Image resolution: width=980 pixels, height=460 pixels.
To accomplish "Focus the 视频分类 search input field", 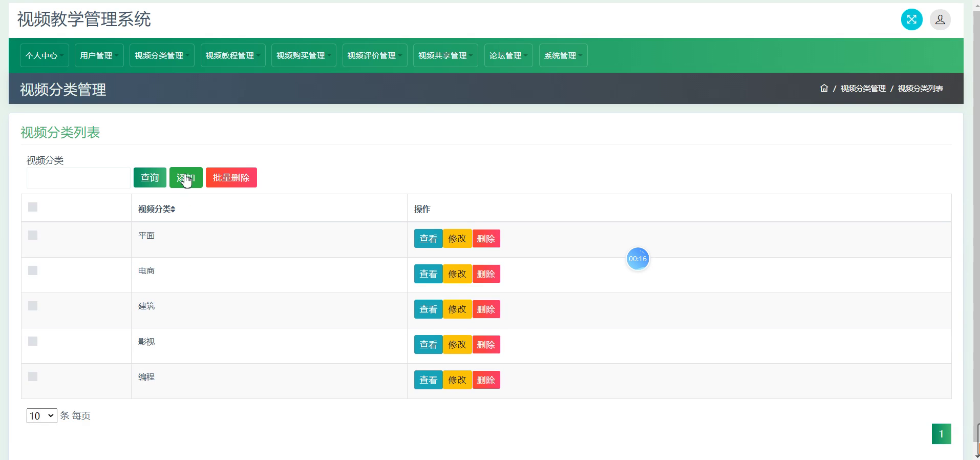I will [x=78, y=178].
